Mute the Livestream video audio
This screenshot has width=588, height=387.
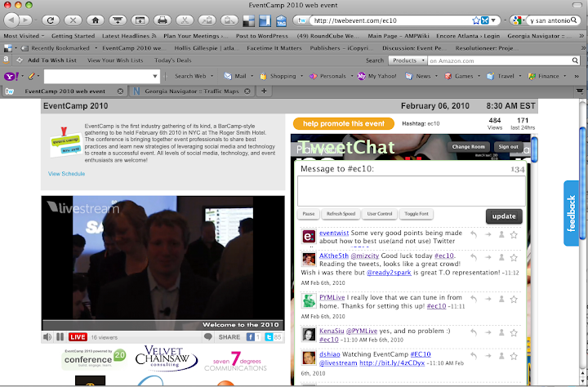tap(48, 336)
